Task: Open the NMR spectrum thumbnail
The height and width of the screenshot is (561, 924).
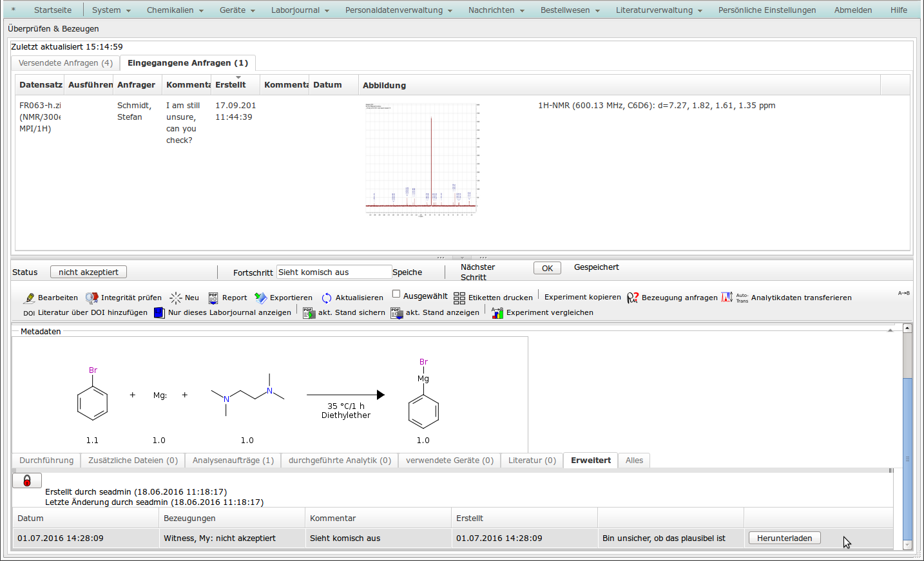Action: pos(421,159)
